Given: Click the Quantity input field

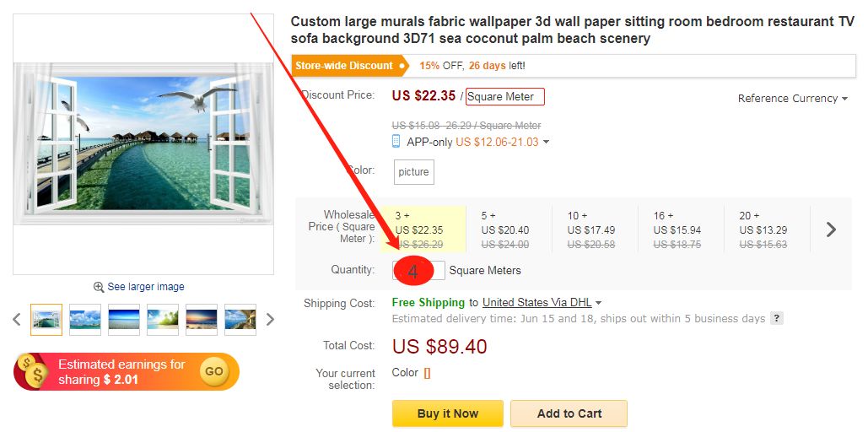Looking at the screenshot, I should (419, 271).
